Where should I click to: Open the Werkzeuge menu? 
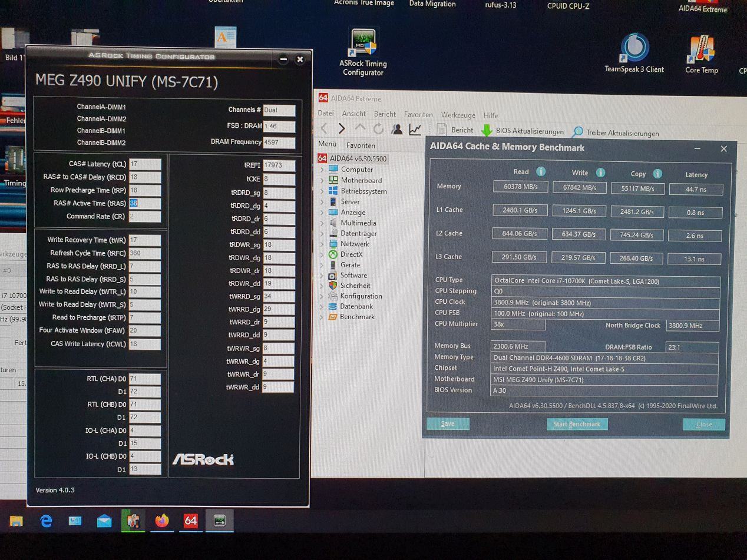point(458,115)
